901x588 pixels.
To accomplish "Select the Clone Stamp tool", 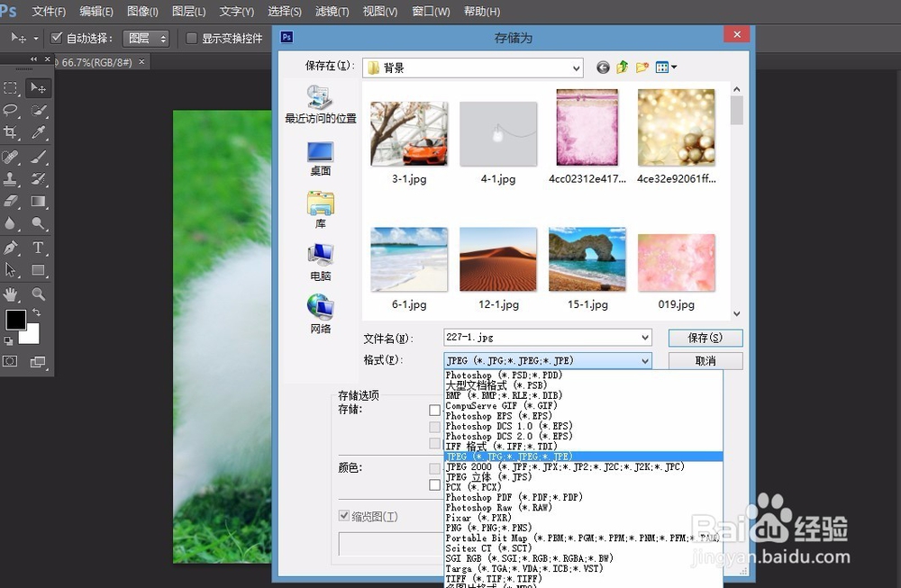I will [10, 178].
